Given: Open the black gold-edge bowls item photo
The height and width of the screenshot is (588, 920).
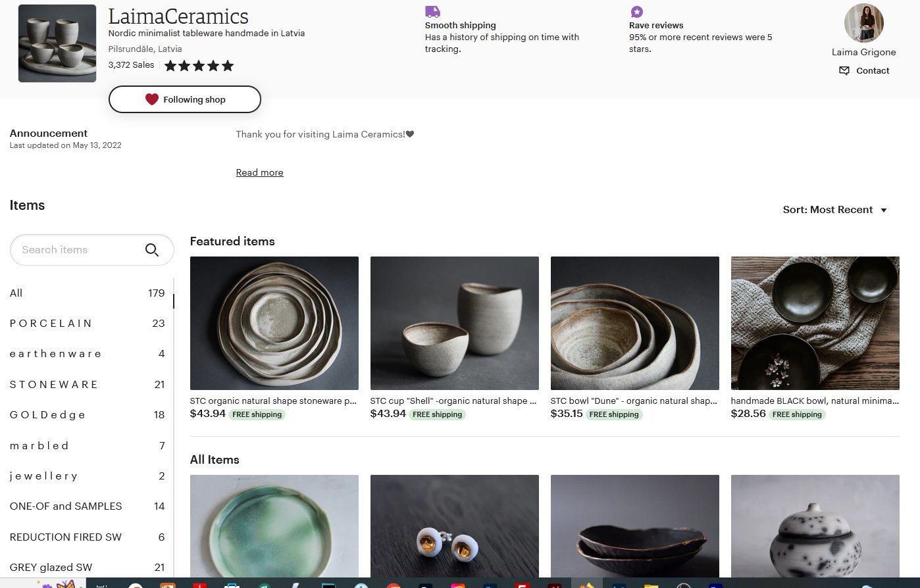Looking at the screenshot, I should (x=634, y=526).
